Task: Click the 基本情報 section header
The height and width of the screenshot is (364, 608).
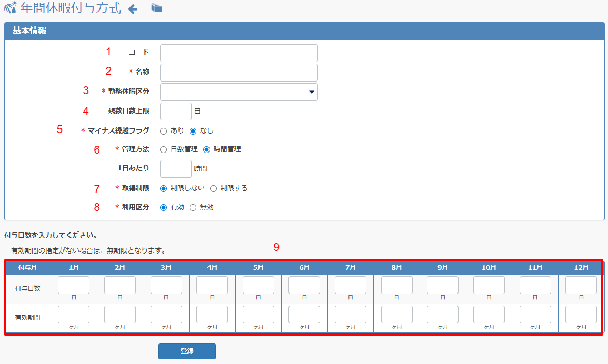Action: (x=304, y=31)
